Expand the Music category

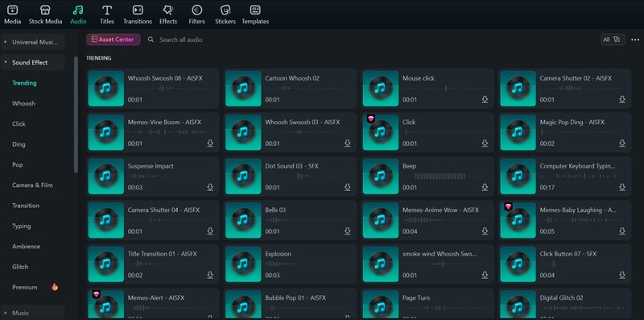point(32,313)
